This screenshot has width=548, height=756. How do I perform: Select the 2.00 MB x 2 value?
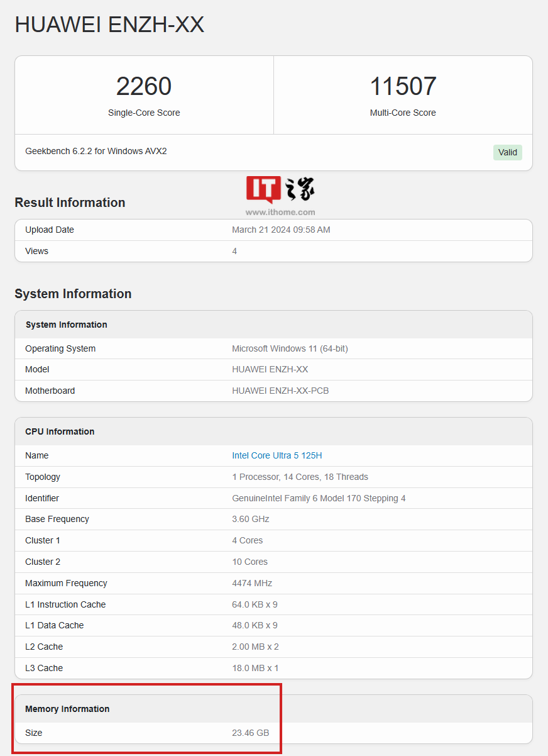click(255, 647)
